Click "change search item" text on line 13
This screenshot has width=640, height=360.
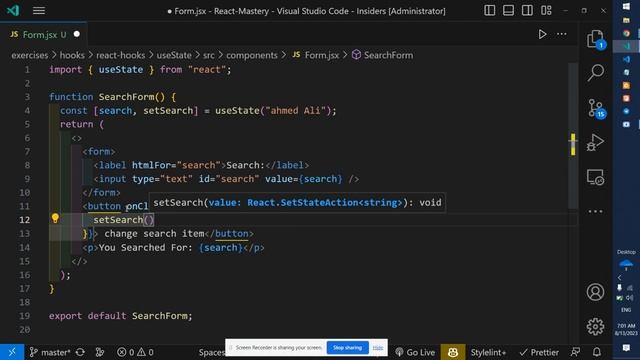[154, 234]
